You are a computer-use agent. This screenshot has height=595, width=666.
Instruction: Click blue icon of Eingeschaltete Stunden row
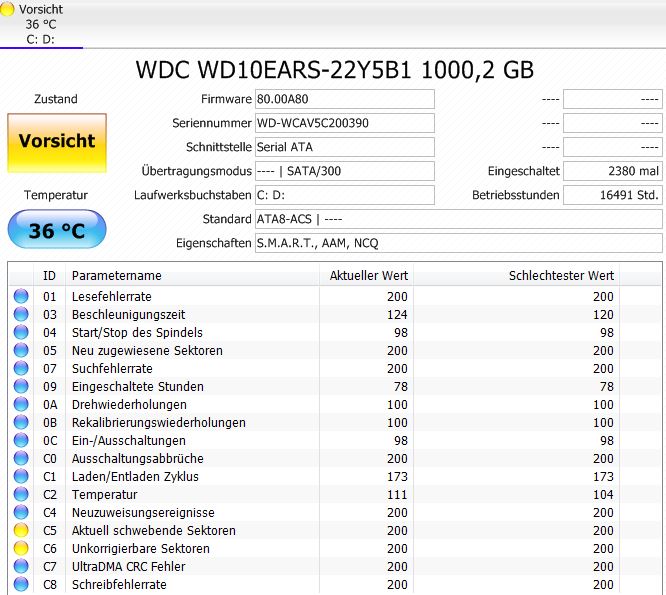click(21, 386)
